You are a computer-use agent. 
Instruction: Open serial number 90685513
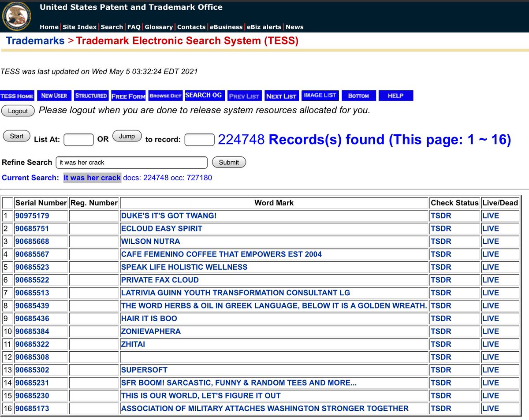[x=32, y=292]
